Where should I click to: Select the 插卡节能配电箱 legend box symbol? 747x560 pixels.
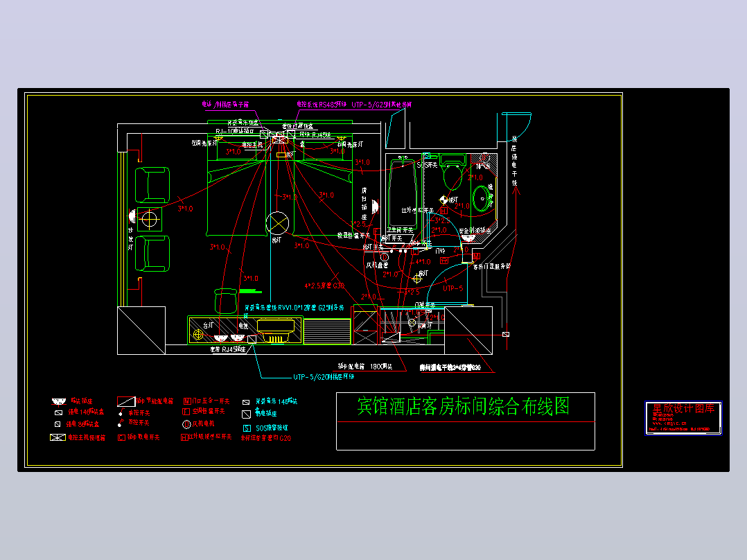[x=126, y=401]
